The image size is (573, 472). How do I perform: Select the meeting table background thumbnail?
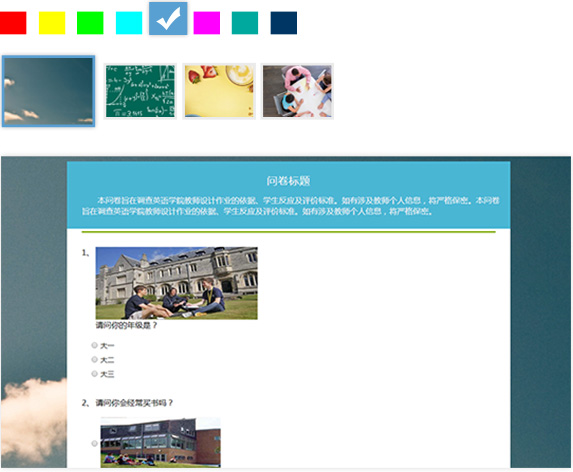coord(297,91)
